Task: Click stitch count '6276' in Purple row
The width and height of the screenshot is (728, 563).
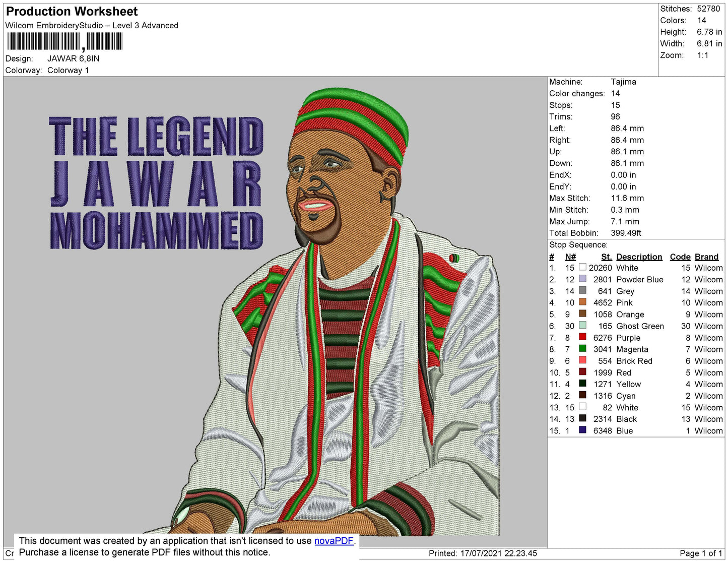Action: 603,338
